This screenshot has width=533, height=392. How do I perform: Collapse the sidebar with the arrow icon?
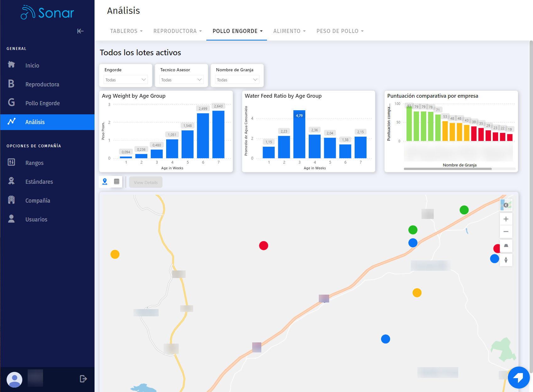(x=80, y=31)
